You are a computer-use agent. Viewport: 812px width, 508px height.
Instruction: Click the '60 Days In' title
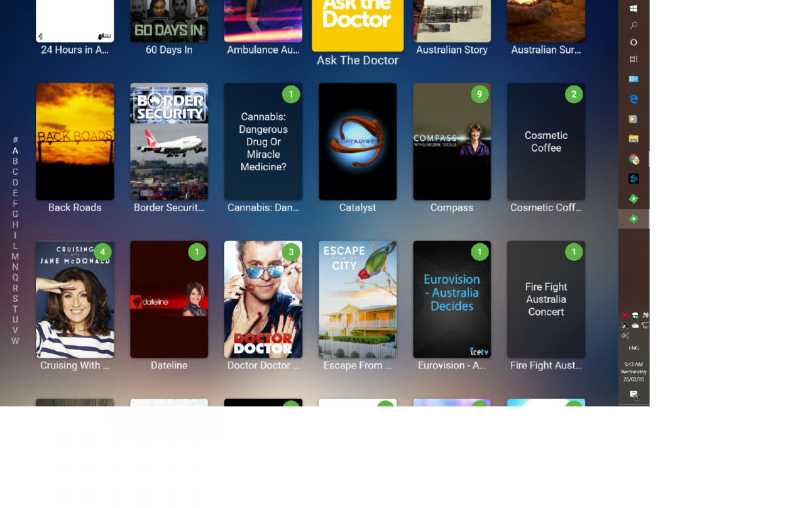tap(169, 49)
